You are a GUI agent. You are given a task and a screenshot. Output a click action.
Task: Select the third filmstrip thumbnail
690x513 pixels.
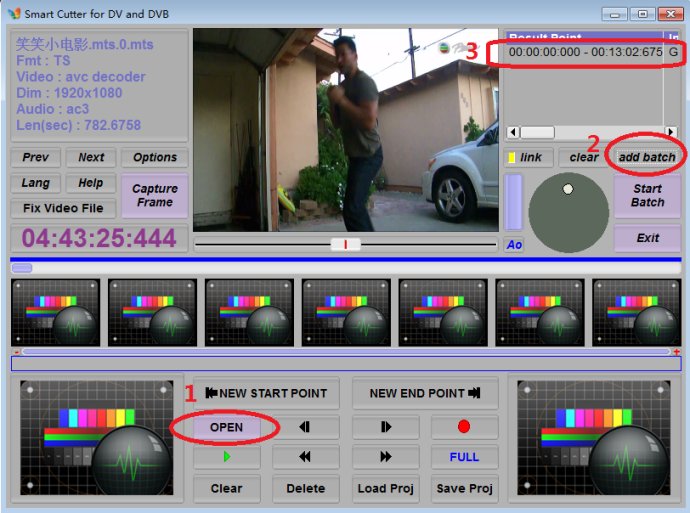pyautogui.click(x=249, y=312)
